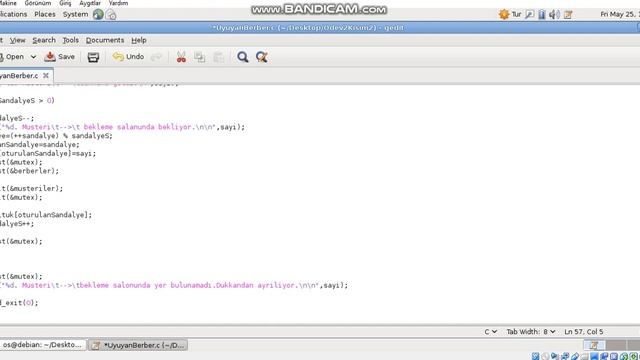Select second workspace in switcher

click(x=616, y=345)
